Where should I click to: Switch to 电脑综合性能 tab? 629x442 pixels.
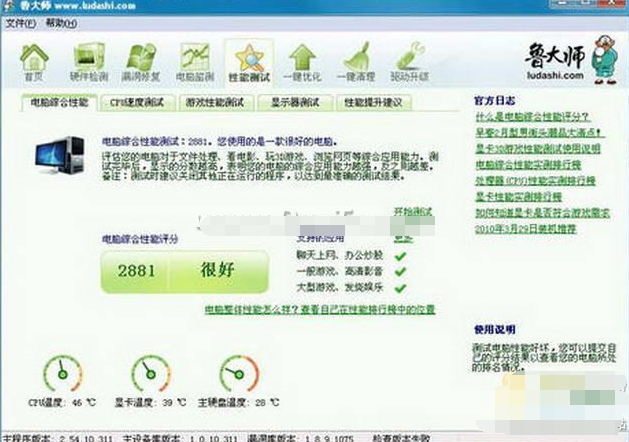coord(59,103)
